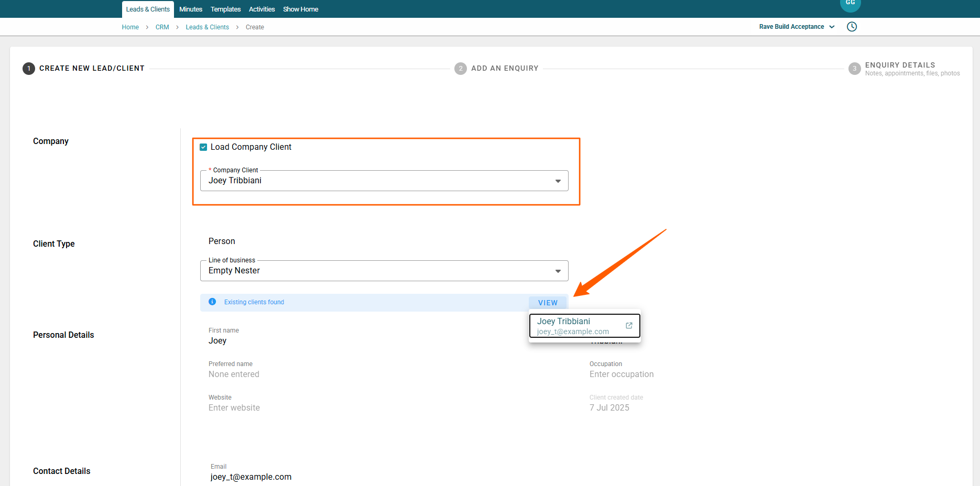Click the Client created date 7 Jul 2025
980x486 pixels.
click(609, 408)
